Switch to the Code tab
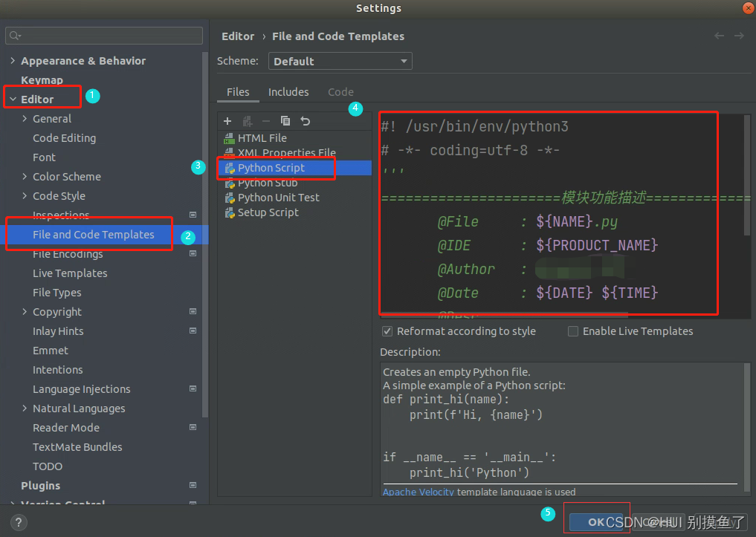Viewport: 756px width, 537px height. 341,92
